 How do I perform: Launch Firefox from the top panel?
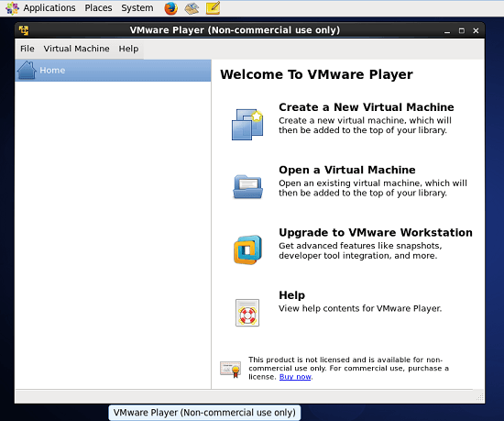point(171,8)
